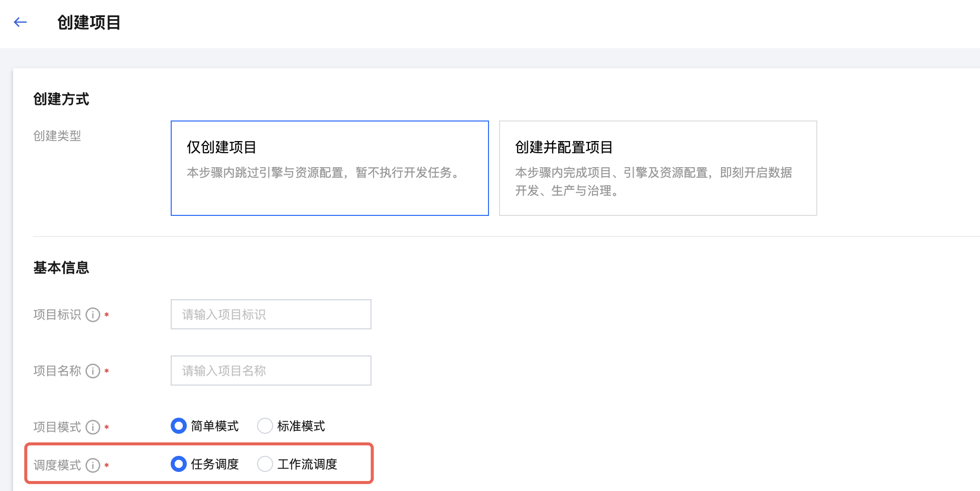Show the info tooltip icon for 项目名称

[93, 371]
